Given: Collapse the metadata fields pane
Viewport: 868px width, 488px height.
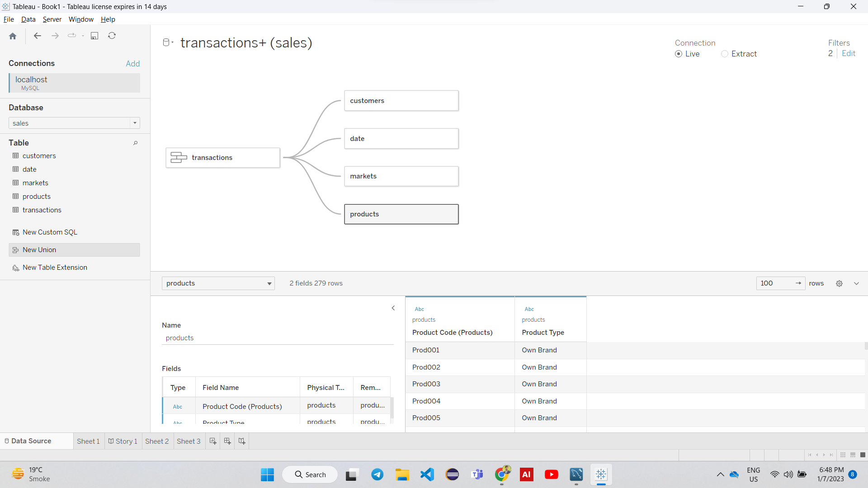Looking at the screenshot, I should pos(393,308).
